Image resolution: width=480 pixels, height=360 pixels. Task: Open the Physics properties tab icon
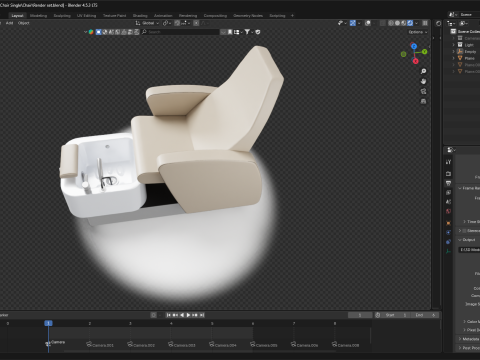448,232
